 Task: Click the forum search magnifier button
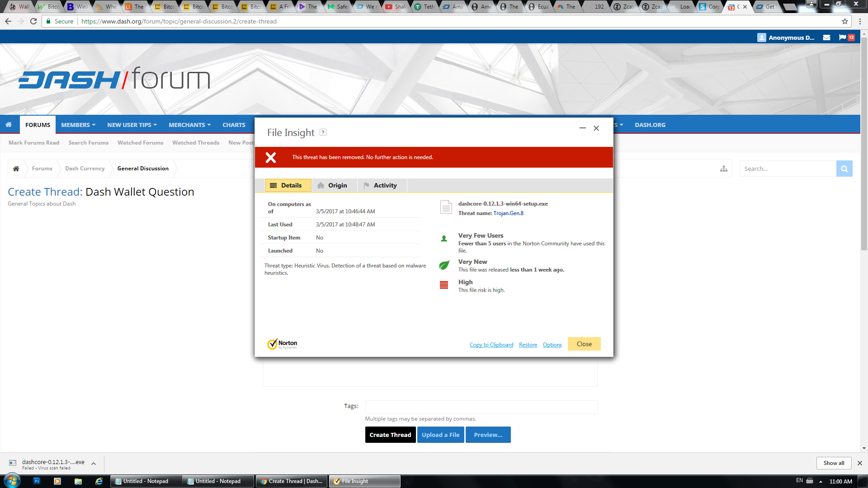[844, 169]
